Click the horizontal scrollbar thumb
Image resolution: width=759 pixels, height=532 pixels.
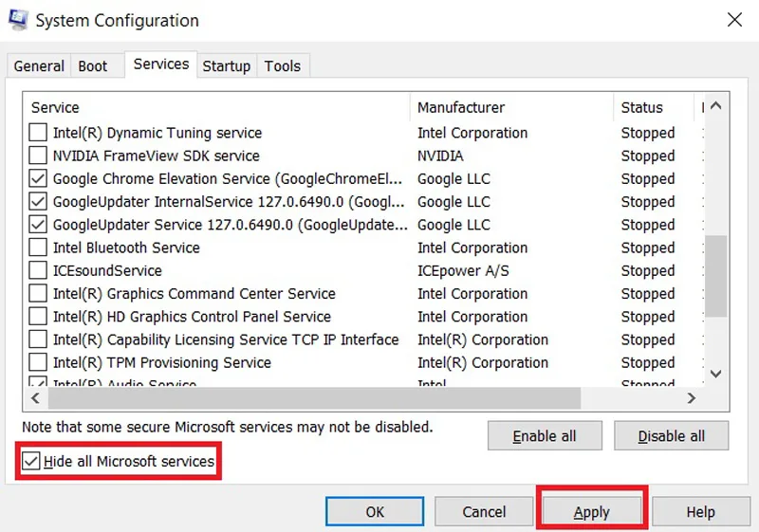314,398
